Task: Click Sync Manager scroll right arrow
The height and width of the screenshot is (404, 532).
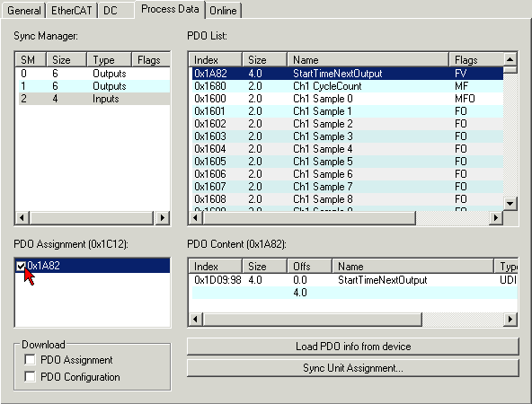Action: click(162, 217)
